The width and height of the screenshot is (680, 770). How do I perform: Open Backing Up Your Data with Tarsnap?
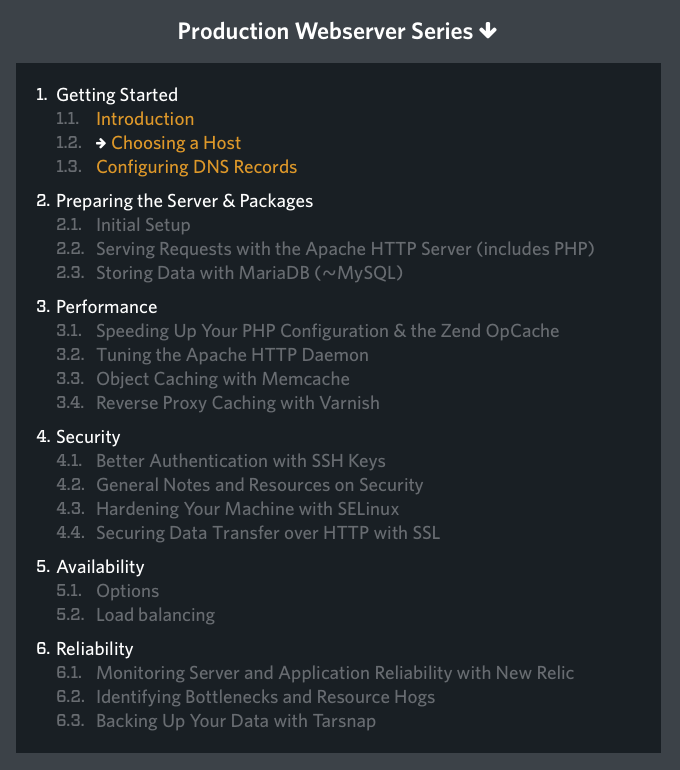[236, 721]
